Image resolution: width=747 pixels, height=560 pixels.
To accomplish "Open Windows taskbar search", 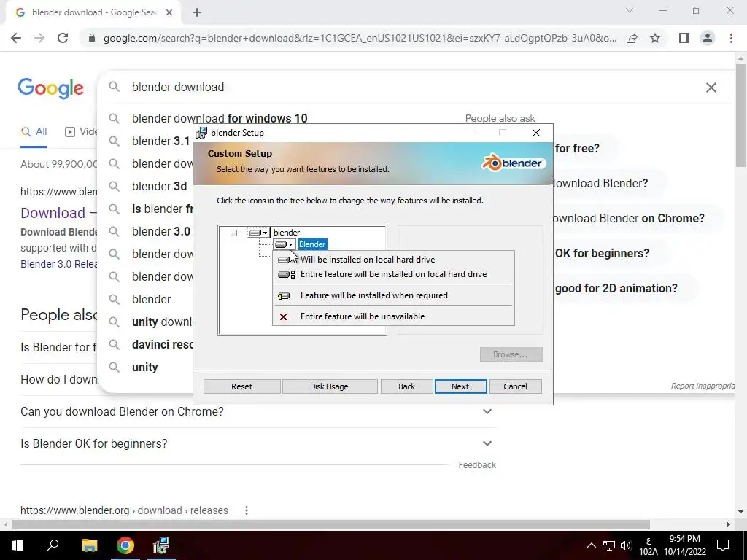I will pos(53,545).
